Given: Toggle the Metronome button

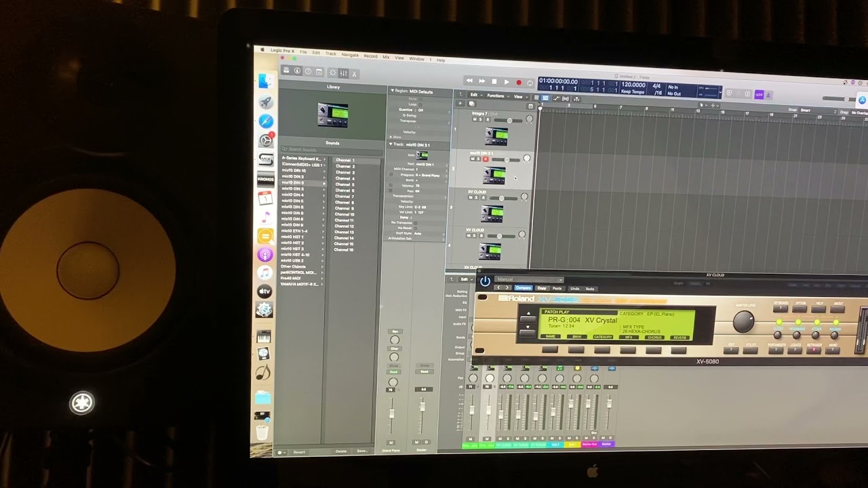Looking at the screenshot, I should pos(768,94).
